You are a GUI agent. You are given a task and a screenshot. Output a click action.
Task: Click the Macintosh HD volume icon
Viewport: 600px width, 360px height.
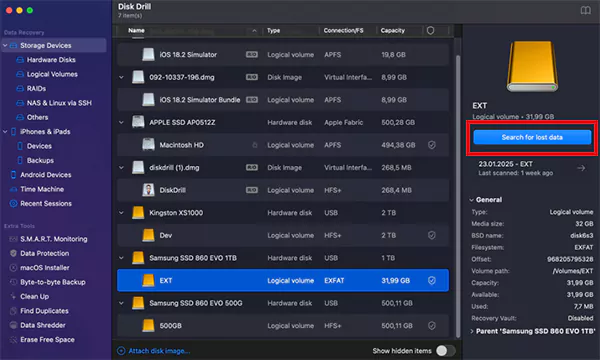[148, 145]
